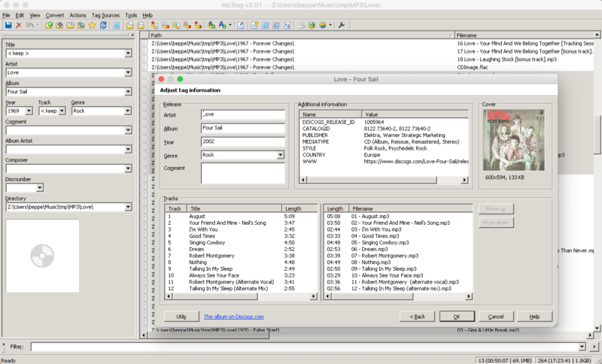Viewport: 602px width, 364px height.
Task: Check the box for Laughing Stock file row
Action: pyautogui.click(x=144, y=59)
